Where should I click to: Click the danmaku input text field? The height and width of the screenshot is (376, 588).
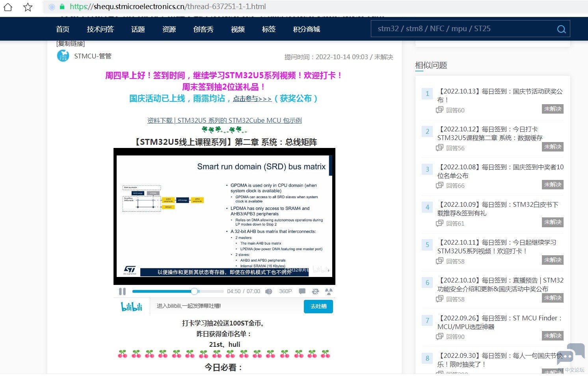point(227,306)
